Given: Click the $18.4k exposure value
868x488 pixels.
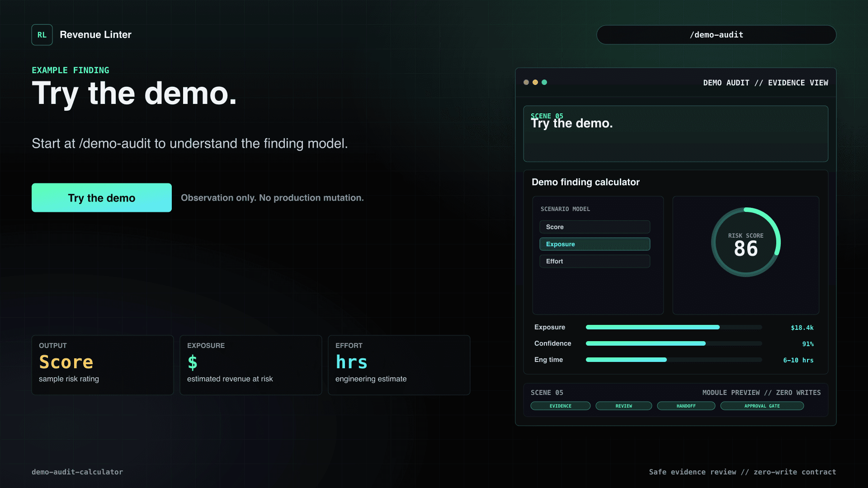Looking at the screenshot, I should 802,328.
